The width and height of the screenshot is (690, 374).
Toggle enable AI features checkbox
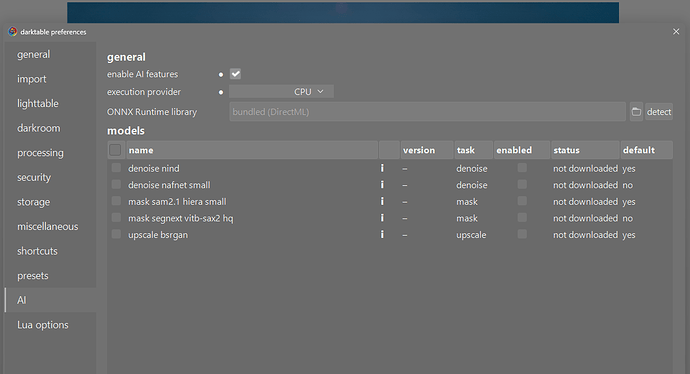[x=235, y=74]
